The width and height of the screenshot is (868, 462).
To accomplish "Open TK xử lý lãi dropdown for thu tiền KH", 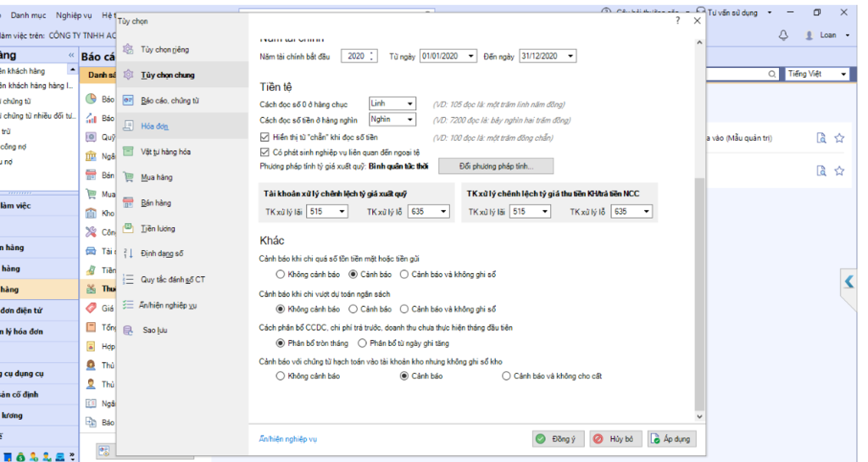I will (545, 211).
